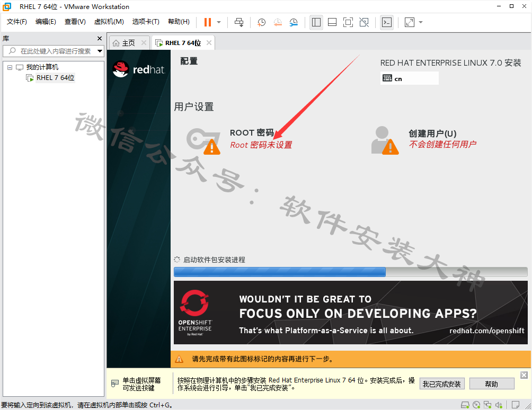The height and width of the screenshot is (410, 532).
Task: Click the root password key icon
Action: [x=203, y=140]
